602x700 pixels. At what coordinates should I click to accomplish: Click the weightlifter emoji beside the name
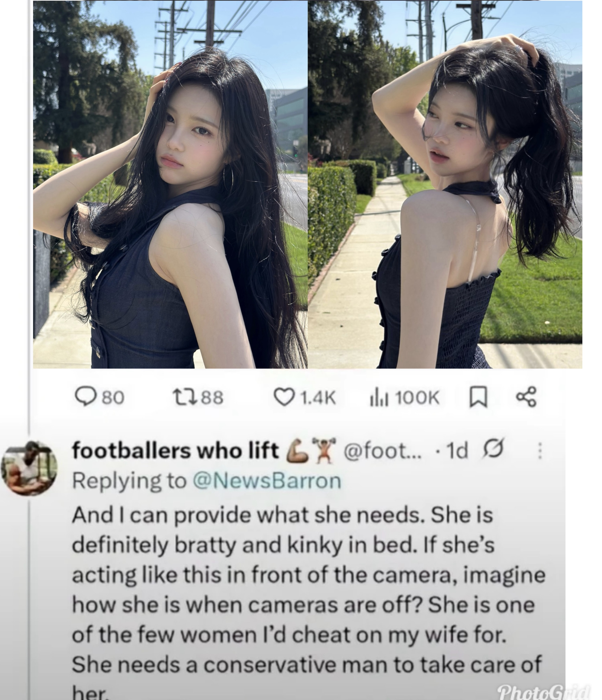pos(324,450)
